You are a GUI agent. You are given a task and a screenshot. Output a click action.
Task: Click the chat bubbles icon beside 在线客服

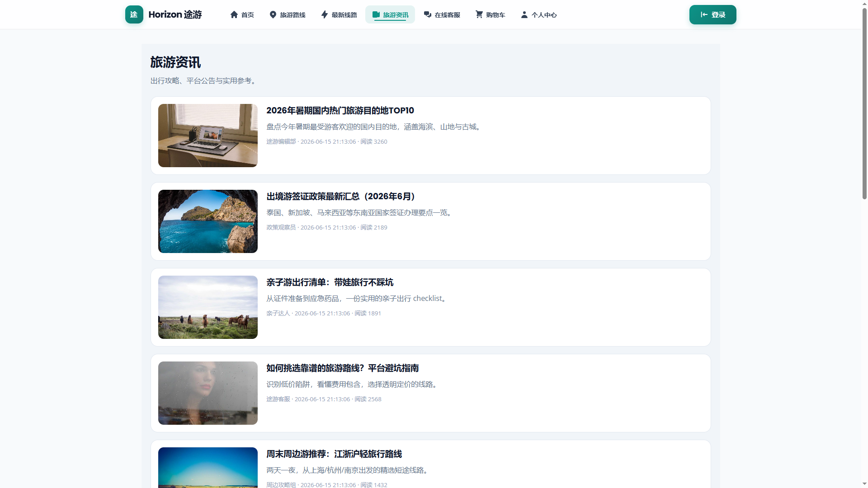point(428,14)
